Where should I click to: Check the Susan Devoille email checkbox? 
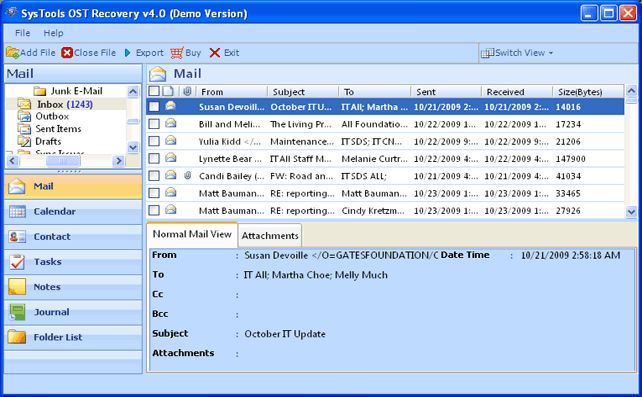click(154, 107)
